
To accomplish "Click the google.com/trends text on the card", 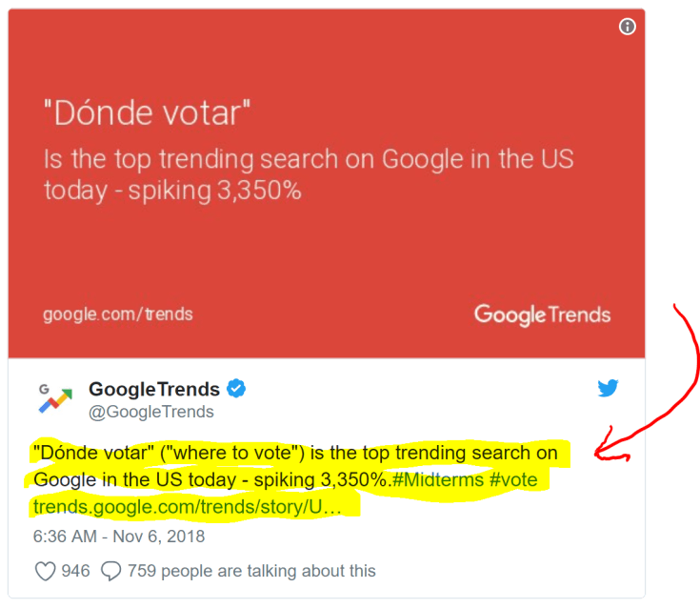I will (118, 314).
